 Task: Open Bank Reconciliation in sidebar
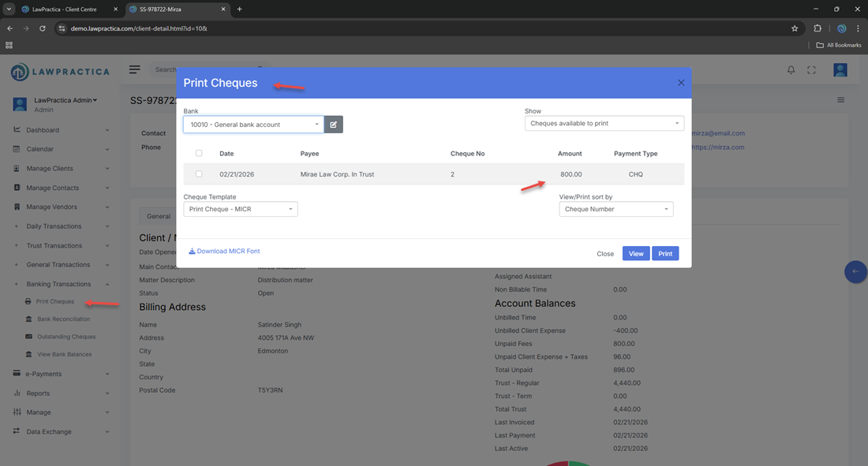tap(63, 319)
